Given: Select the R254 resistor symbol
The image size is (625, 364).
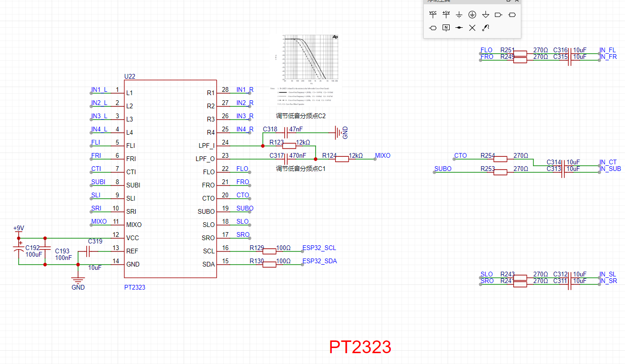Looking at the screenshot, I should [x=501, y=159].
